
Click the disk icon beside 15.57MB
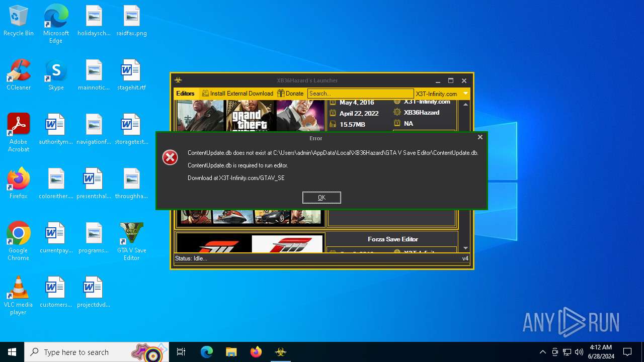(x=333, y=124)
